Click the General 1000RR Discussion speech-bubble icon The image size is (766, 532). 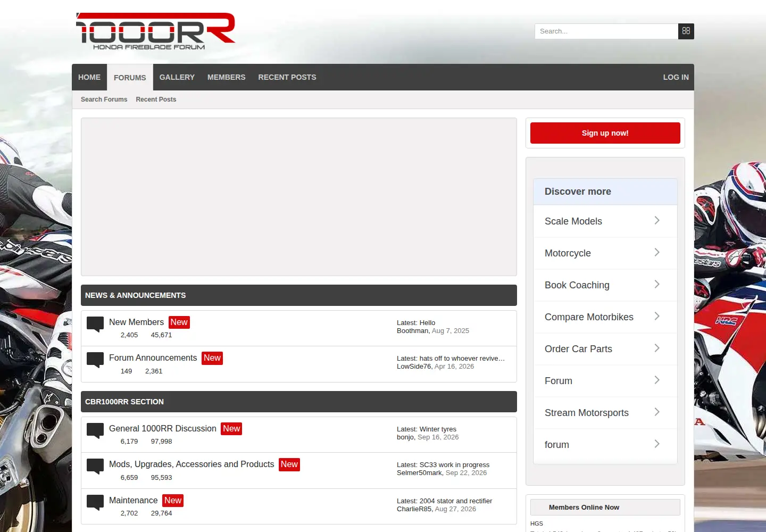click(95, 431)
